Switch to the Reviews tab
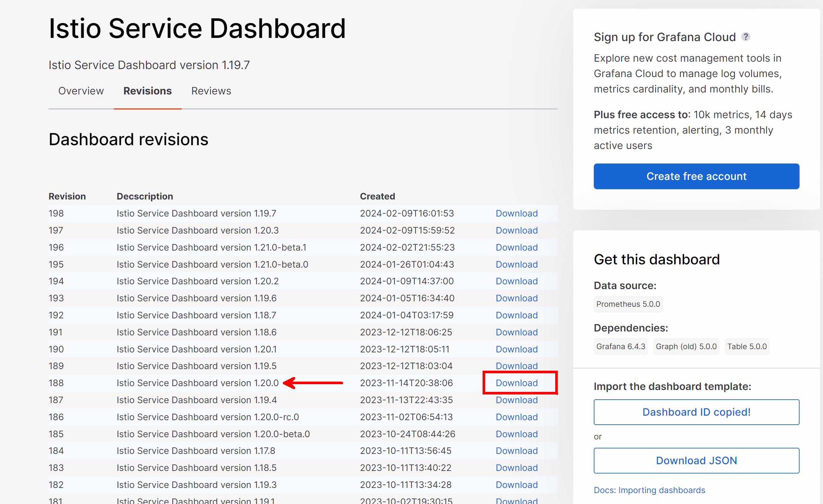This screenshot has height=504, width=823. pyautogui.click(x=211, y=91)
